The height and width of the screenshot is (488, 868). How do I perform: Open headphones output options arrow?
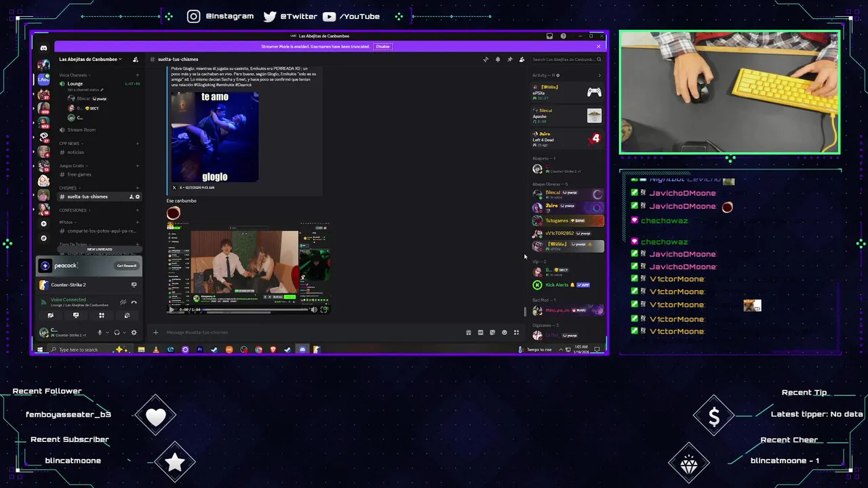(x=125, y=332)
